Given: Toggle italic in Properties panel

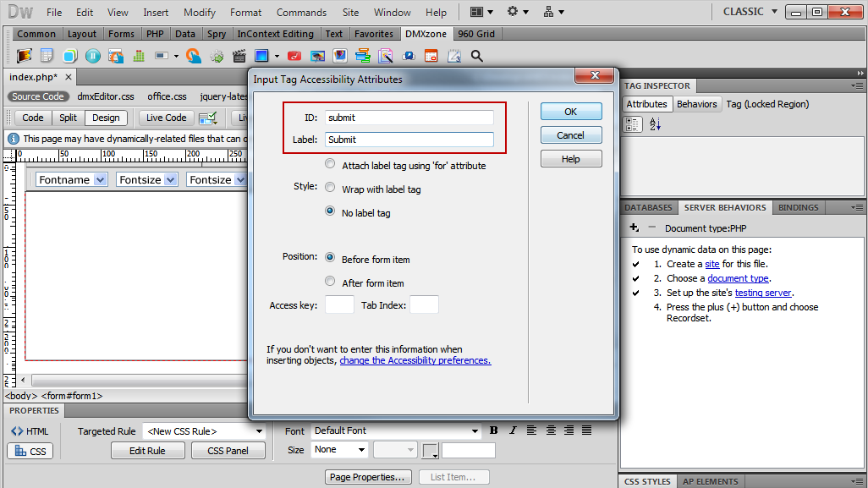Looking at the screenshot, I should (x=513, y=430).
